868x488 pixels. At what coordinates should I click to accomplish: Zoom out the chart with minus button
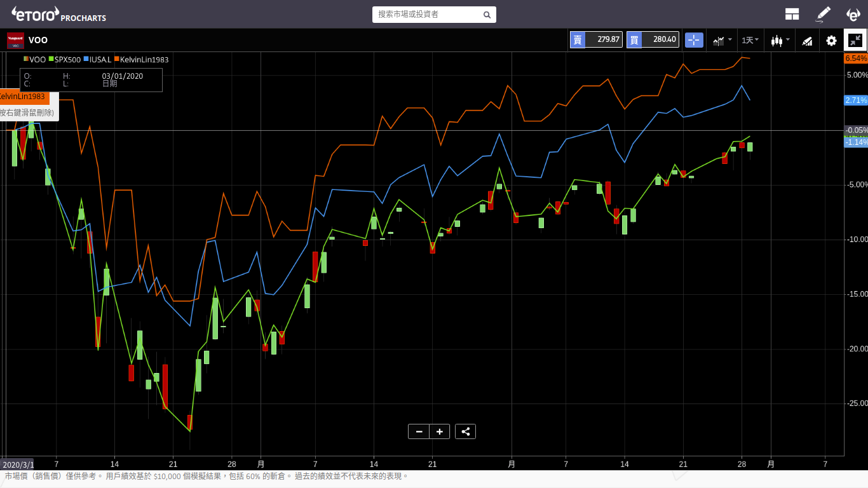point(419,431)
